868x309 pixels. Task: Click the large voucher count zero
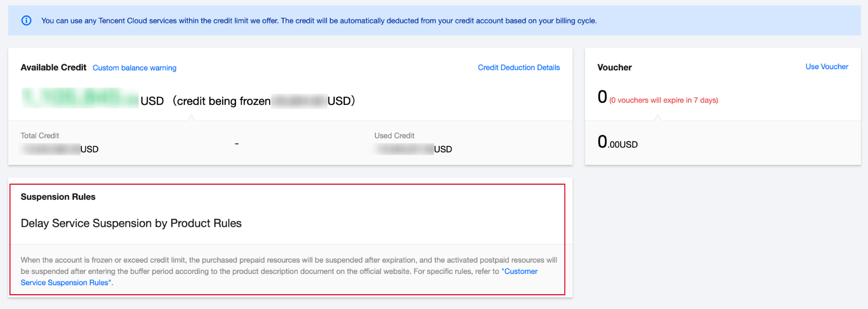pyautogui.click(x=602, y=97)
